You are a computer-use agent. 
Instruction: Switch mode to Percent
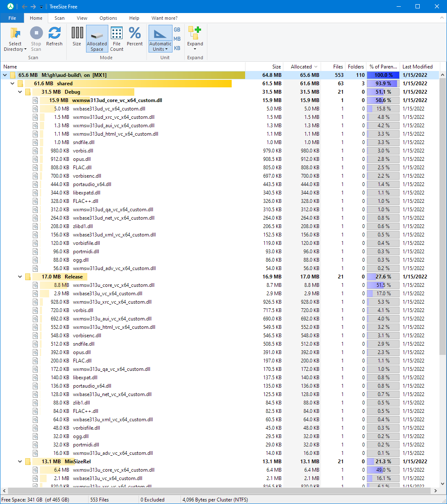pos(135,37)
